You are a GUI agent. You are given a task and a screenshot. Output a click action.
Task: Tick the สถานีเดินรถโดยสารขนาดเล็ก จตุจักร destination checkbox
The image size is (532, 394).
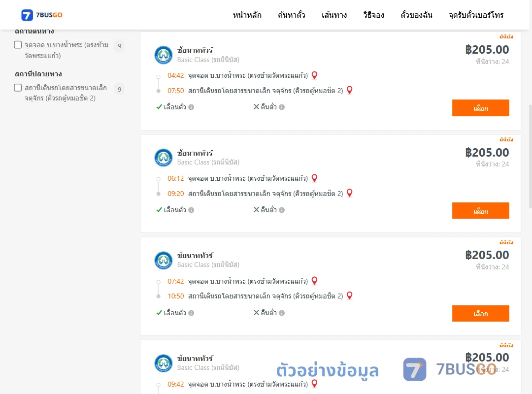tap(18, 88)
